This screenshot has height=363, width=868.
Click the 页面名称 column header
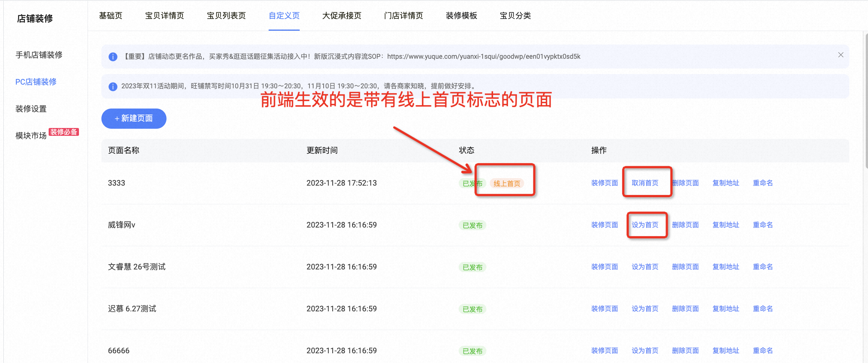(x=123, y=150)
